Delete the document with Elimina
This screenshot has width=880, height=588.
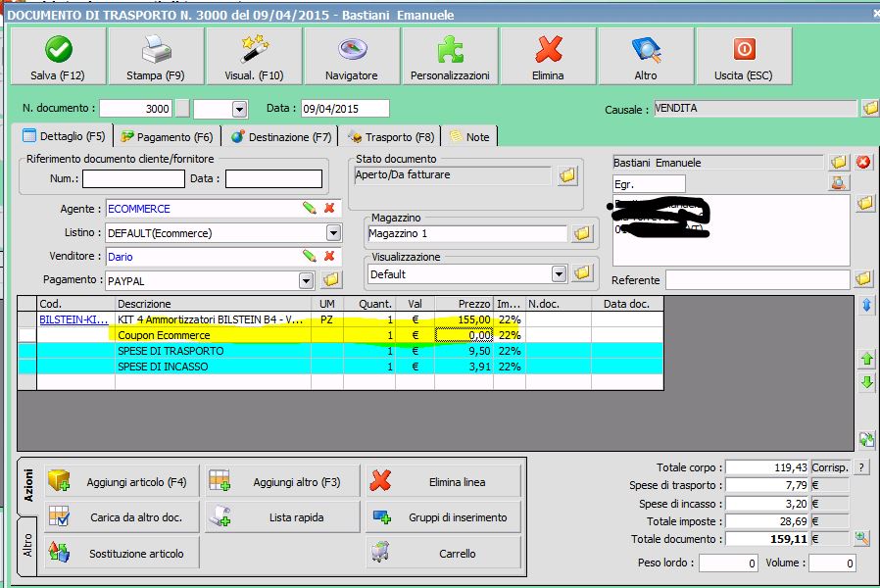point(548,57)
